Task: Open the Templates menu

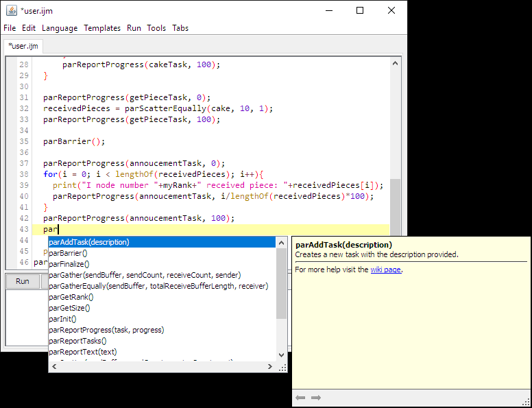Action: pos(102,28)
